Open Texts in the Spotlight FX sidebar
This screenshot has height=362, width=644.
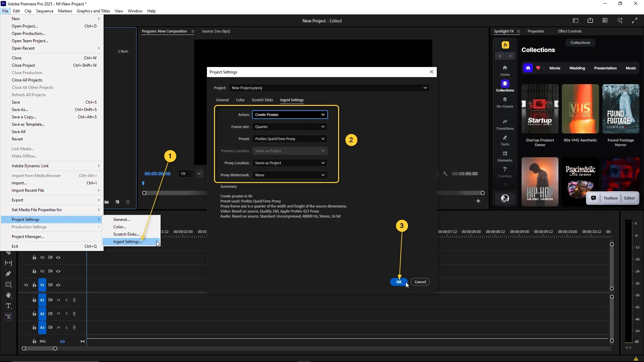coord(505,140)
